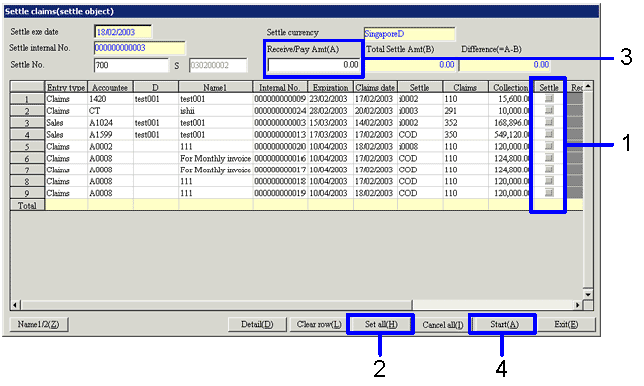This screenshot has height=386, width=644.
Task: Tick the Settle checkbox in row 5
Action: tap(549, 146)
